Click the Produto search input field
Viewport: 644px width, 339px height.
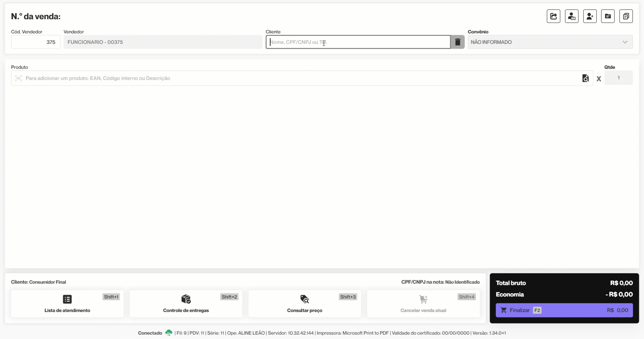coord(302,78)
